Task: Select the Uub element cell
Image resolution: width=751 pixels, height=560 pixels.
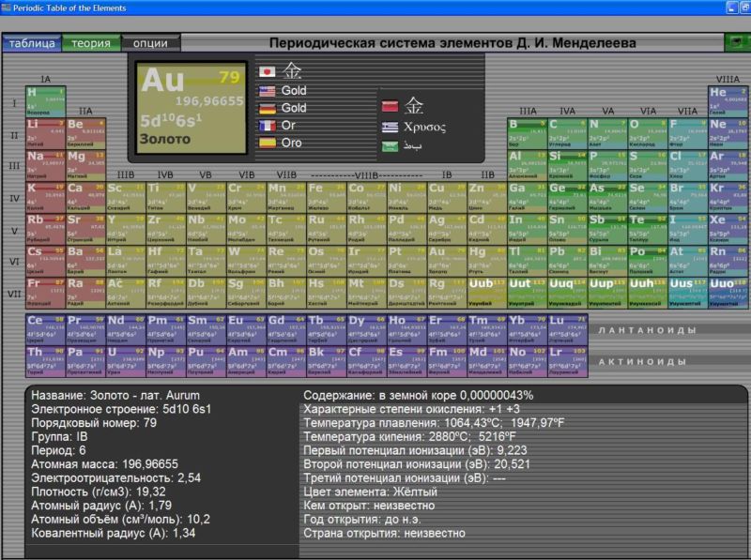Action: tap(486, 294)
